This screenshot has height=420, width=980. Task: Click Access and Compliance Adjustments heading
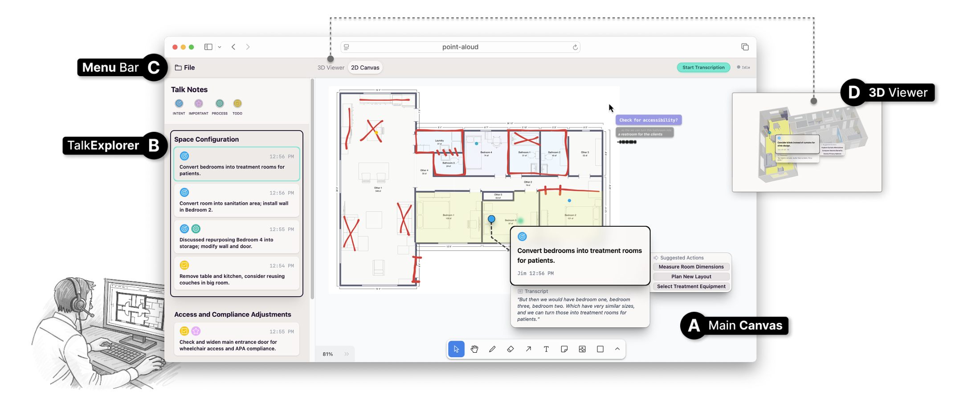[x=233, y=314]
